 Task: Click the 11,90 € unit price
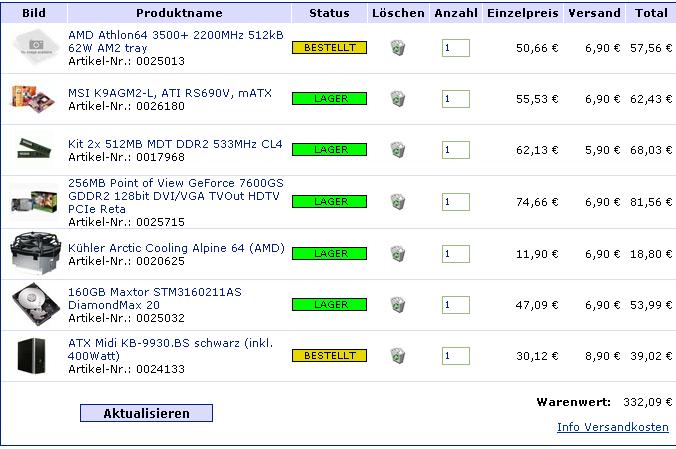[x=537, y=254]
